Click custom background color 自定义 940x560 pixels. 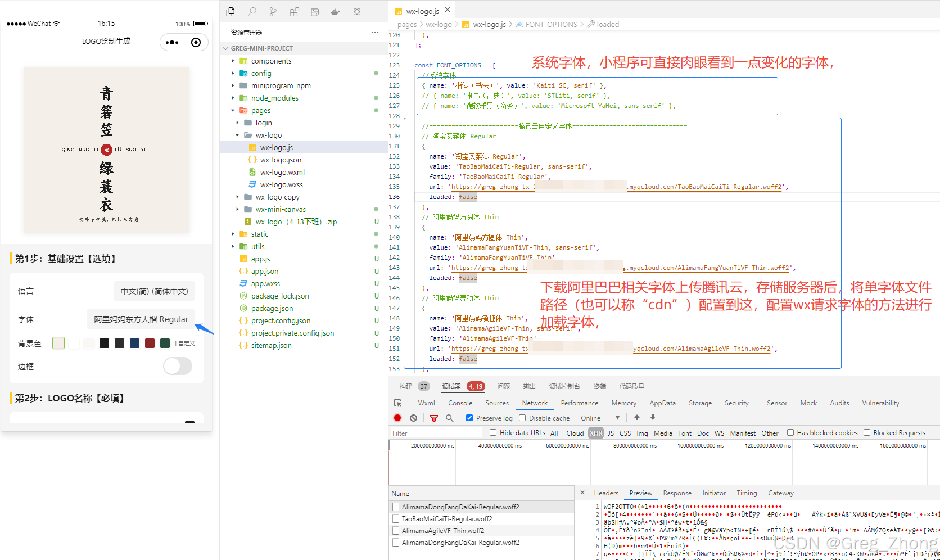(186, 343)
